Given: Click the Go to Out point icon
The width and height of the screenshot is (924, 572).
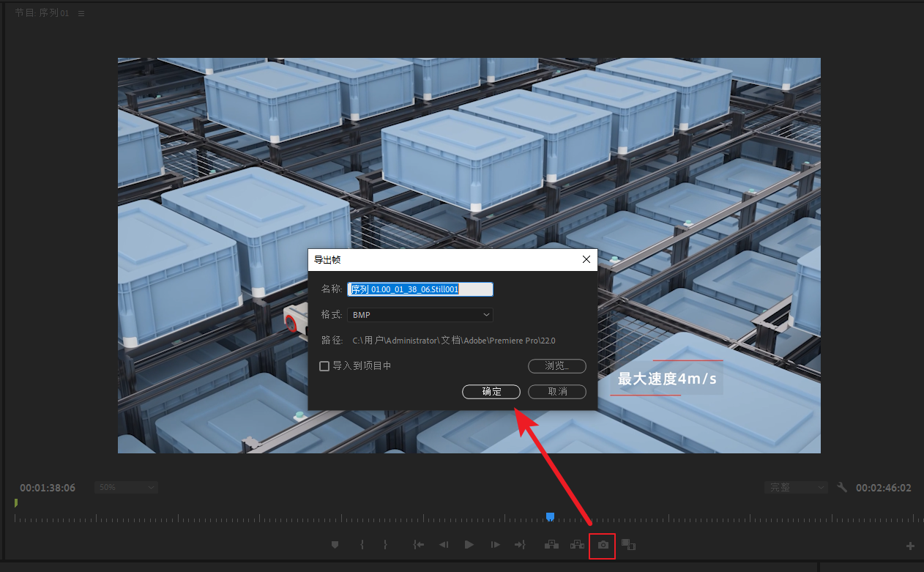Looking at the screenshot, I should pyautogui.click(x=520, y=545).
